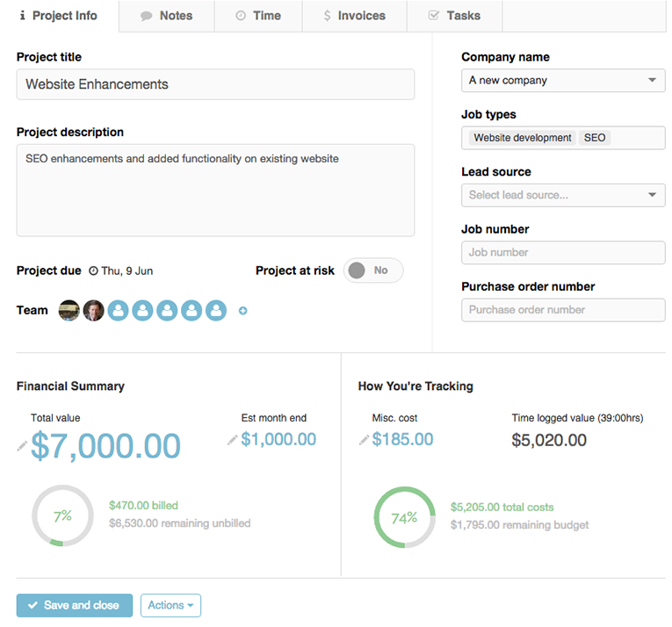Click the $470.00 billed text
Image resolution: width=672 pixels, height=627 pixels.
(143, 506)
